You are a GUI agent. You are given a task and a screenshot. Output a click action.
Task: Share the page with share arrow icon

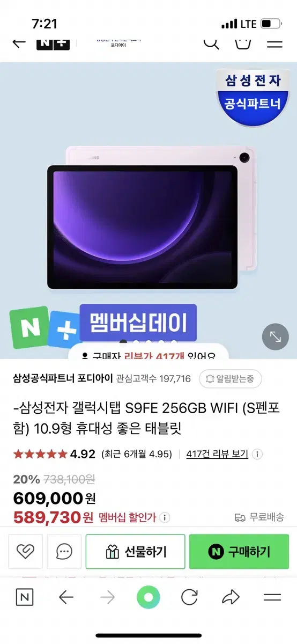point(231,597)
